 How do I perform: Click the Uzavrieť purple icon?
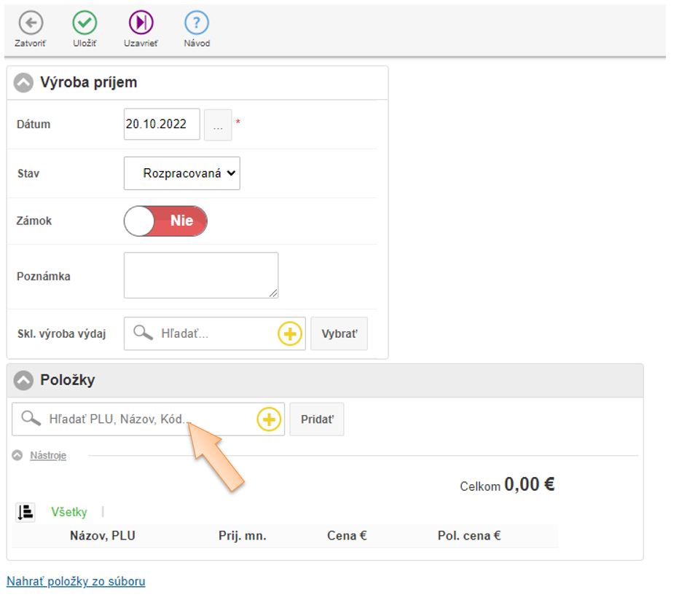pos(141,23)
